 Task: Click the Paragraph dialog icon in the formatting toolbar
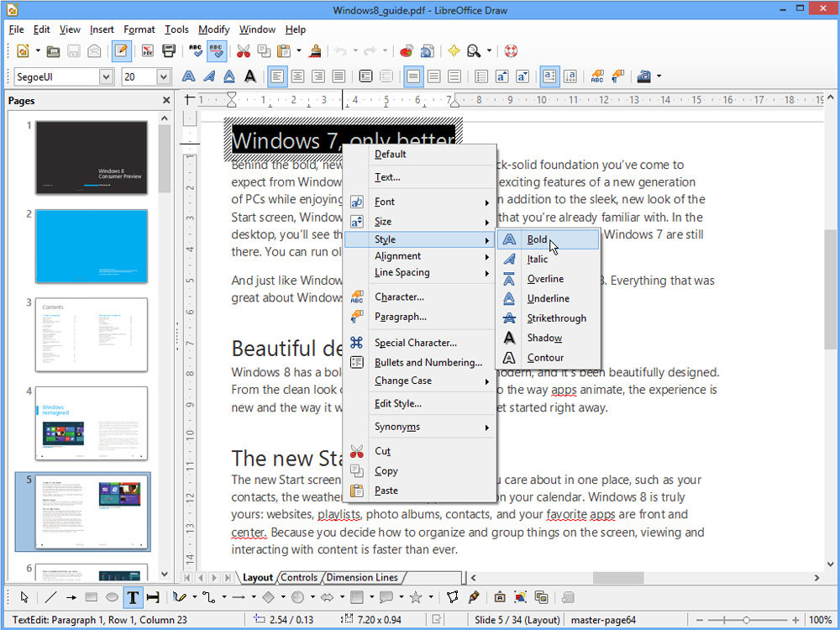(x=618, y=76)
